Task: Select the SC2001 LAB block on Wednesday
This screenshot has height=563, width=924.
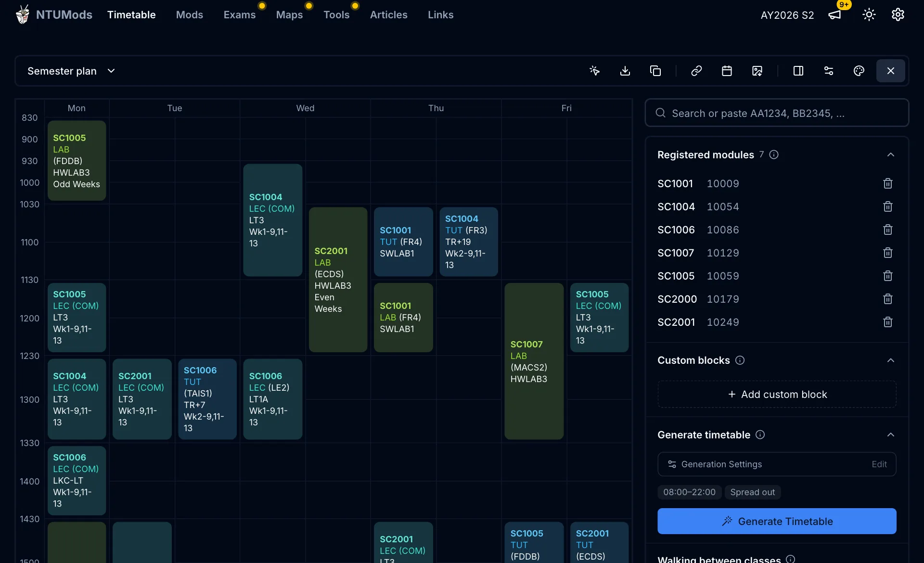Action: (x=338, y=280)
